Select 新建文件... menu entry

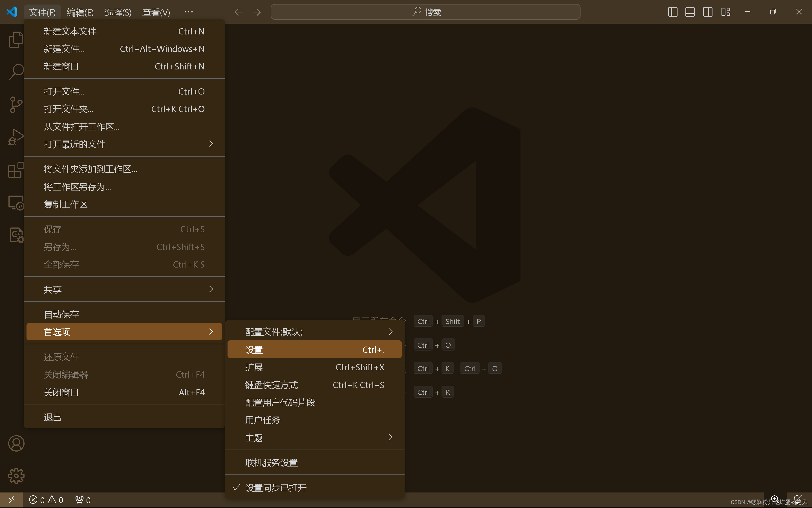click(124, 49)
